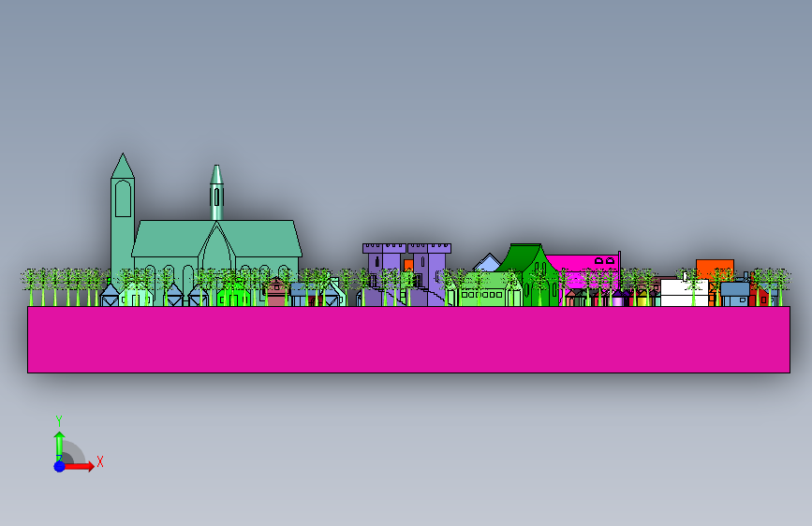Select the large magenta base slab

[408, 340]
